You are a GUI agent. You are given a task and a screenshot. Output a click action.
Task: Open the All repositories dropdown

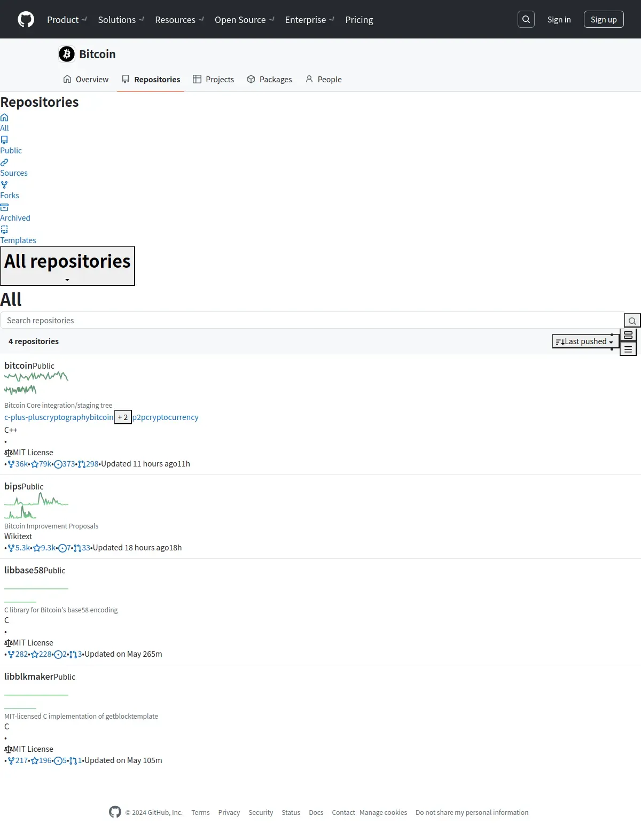pos(67,266)
